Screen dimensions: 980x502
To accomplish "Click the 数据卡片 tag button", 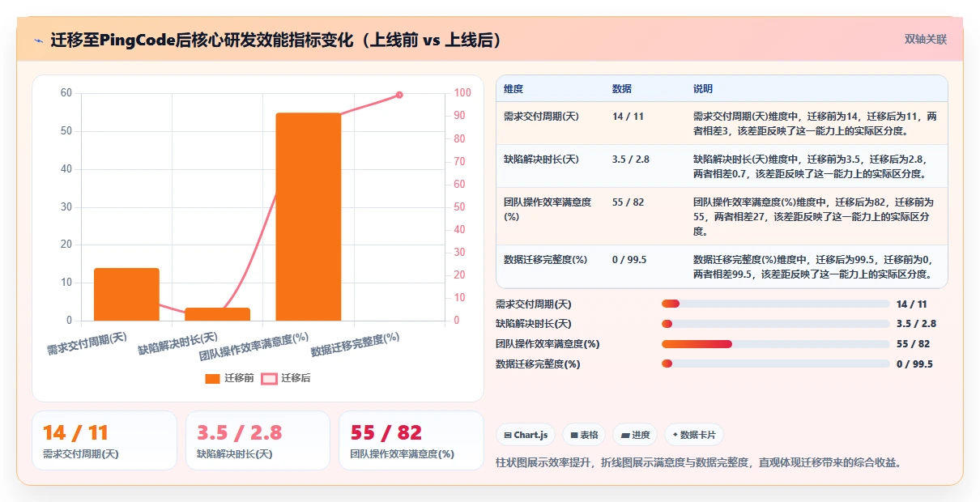I will tap(694, 435).
